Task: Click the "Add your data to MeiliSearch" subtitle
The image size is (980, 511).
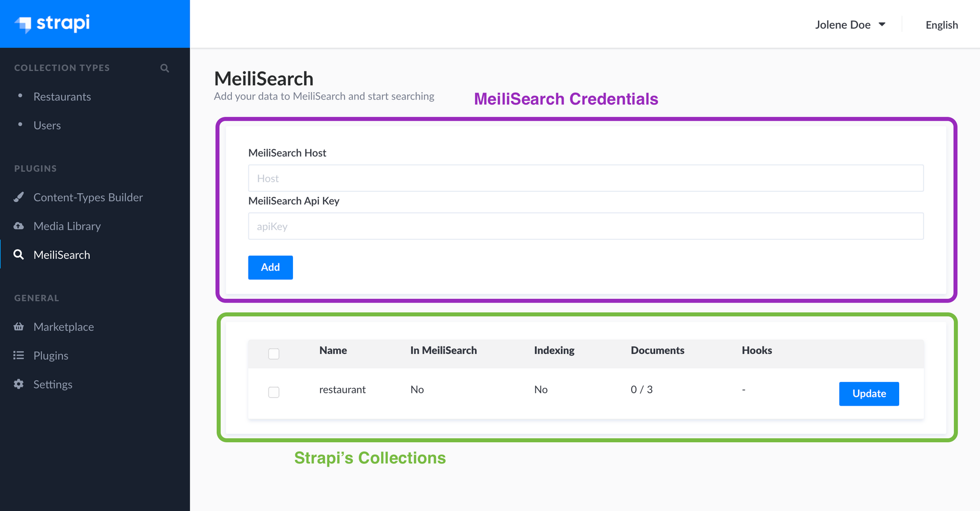Action: [324, 96]
